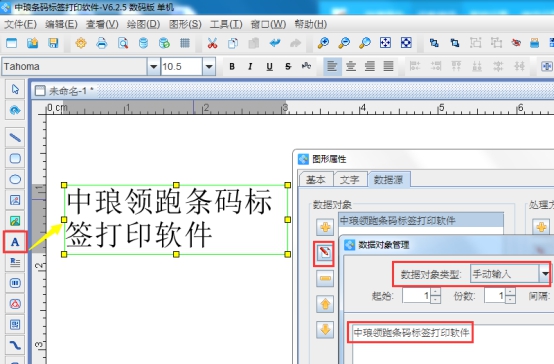
Task: Click the Print icon in toolbar
Action: pos(102,43)
